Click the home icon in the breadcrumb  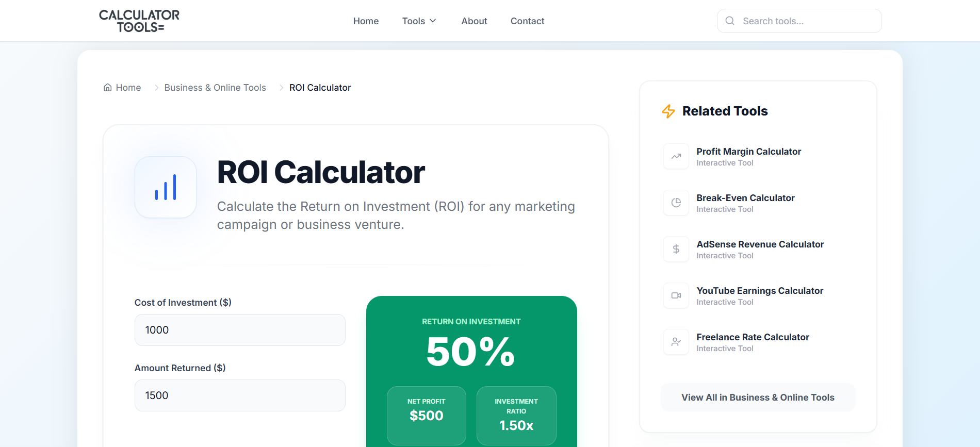click(107, 87)
